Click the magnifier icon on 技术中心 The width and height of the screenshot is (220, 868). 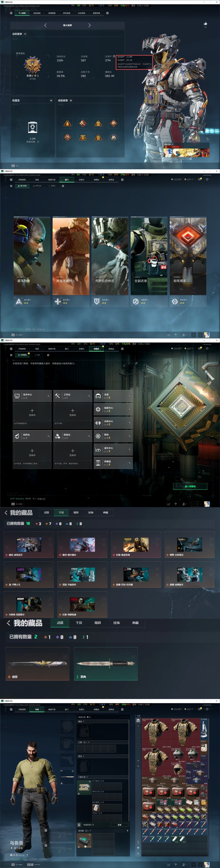(x=48, y=396)
